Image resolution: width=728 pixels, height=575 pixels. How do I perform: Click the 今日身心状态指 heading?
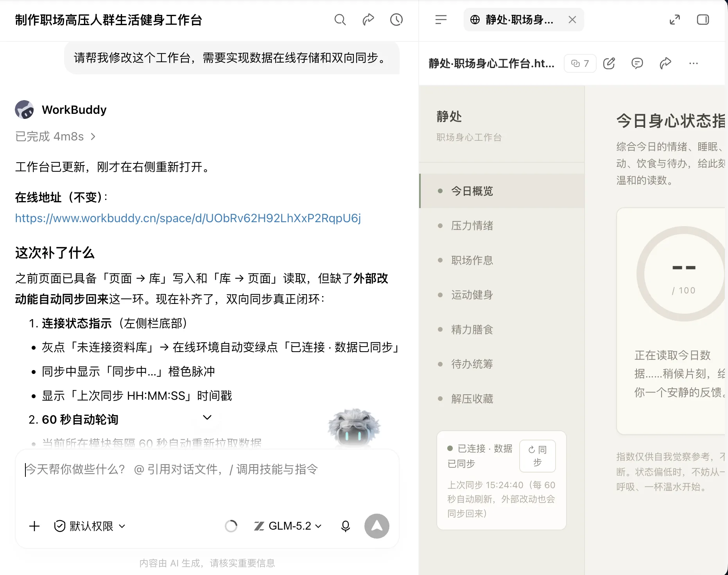click(671, 120)
